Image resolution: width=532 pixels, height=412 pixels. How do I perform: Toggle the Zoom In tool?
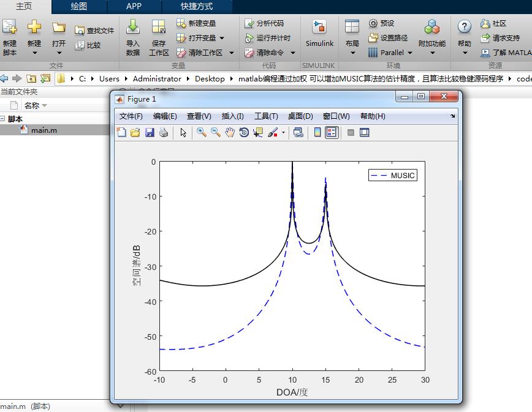click(202, 132)
